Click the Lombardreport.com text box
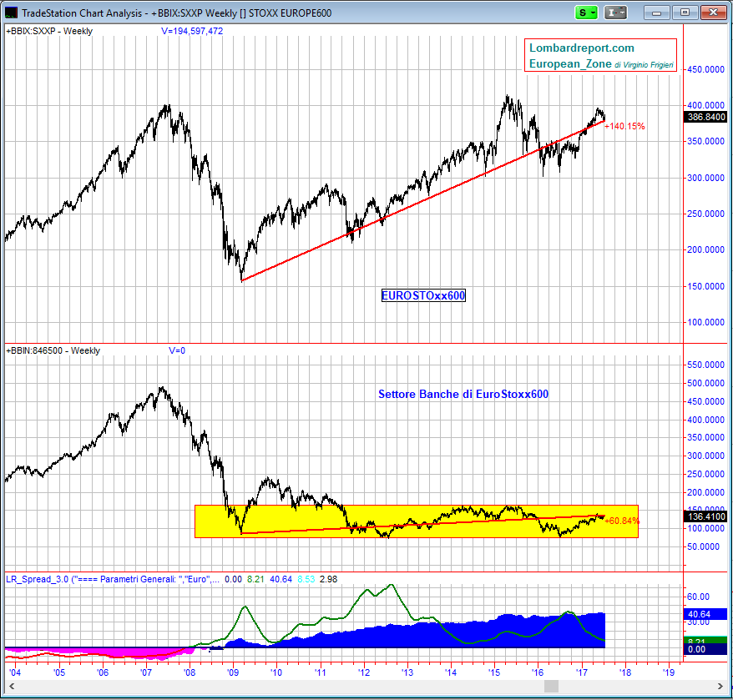Screen dimensions: 733x700 601,55
